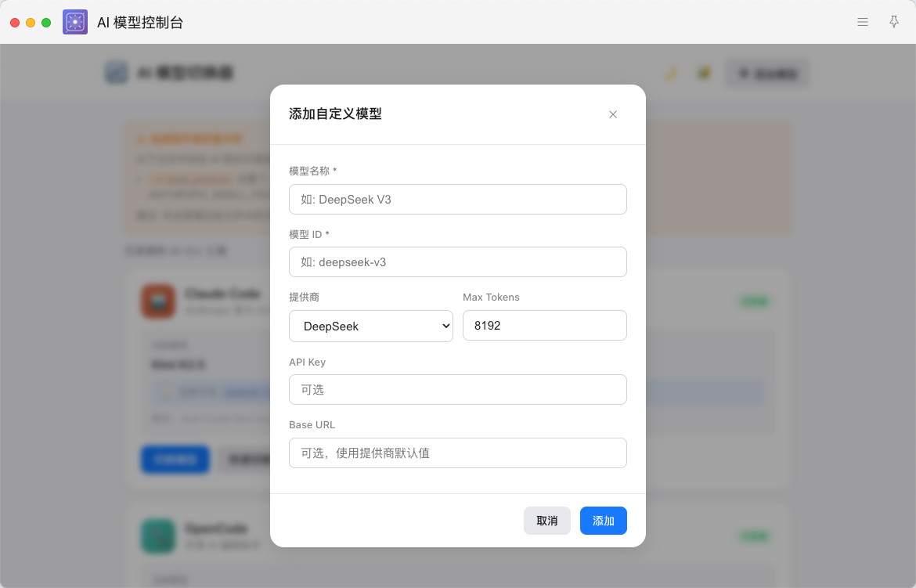Click the blurred blue button under Claude Code
916x588 pixels.
175,460
